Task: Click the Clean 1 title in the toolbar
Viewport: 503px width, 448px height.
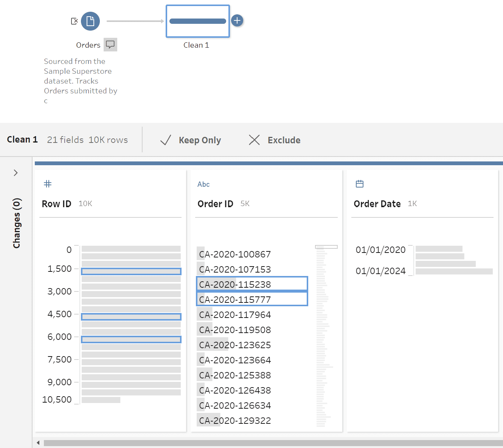Action: pos(22,140)
